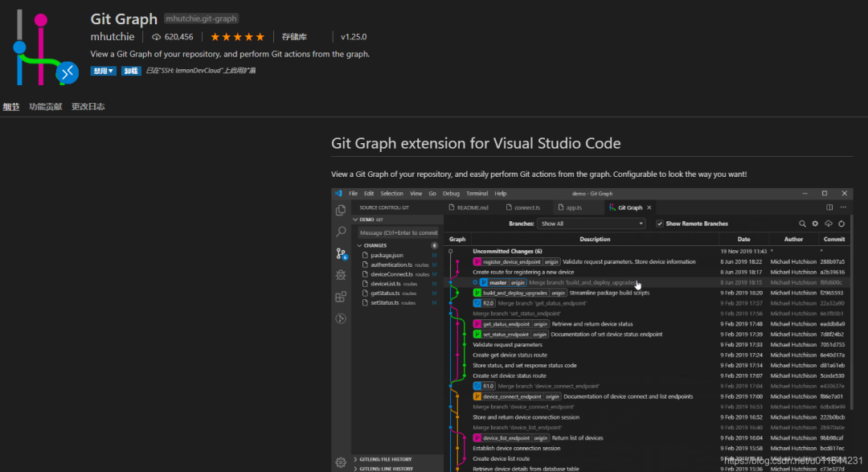Image resolution: width=868 pixels, height=472 pixels.
Task: Open the Edit menu in demo window
Action: [x=369, y=193]
